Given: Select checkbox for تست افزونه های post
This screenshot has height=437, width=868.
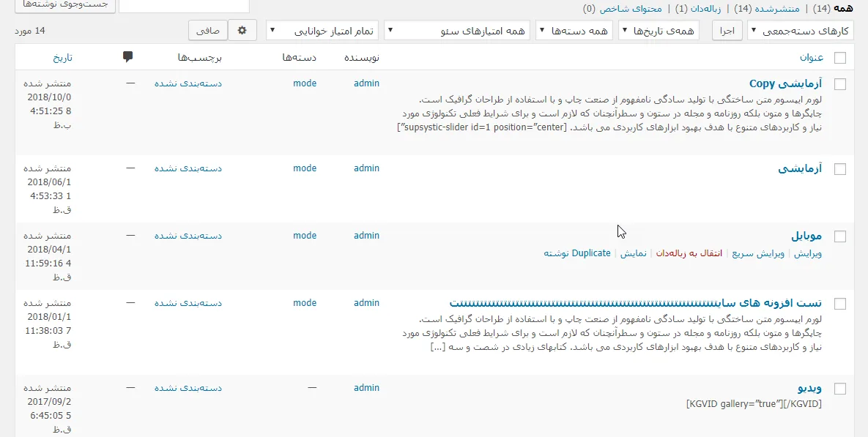Looking at the screenshot, I should [839, 304].
